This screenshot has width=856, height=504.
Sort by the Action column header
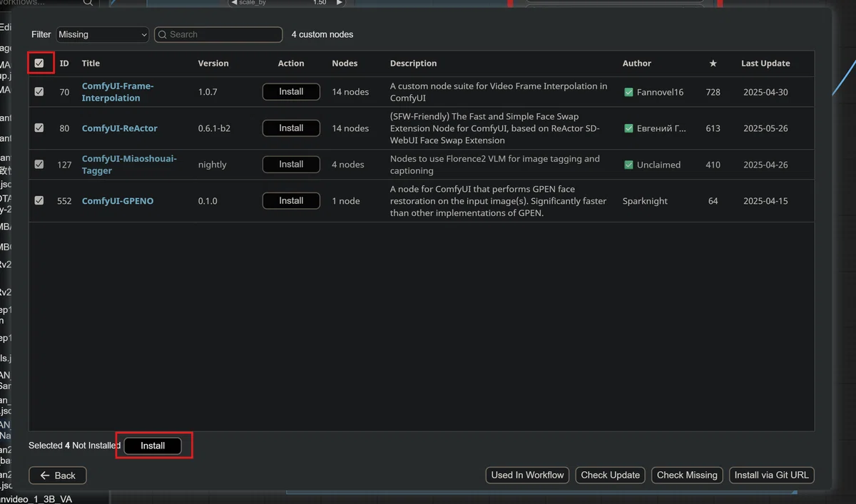coord(291,63)
